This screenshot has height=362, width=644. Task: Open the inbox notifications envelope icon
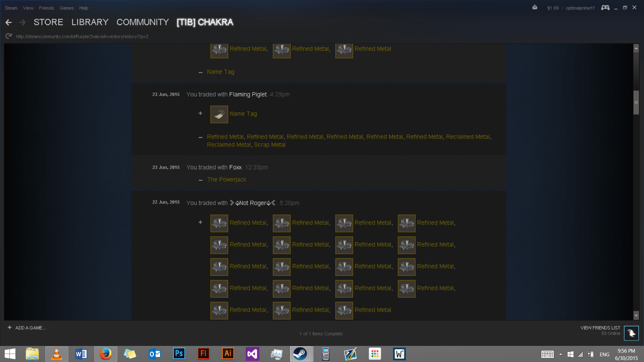(x=535, y=7)
